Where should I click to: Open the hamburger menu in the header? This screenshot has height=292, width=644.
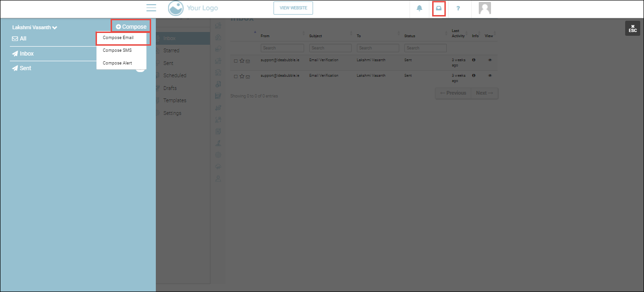pos(151,8)
